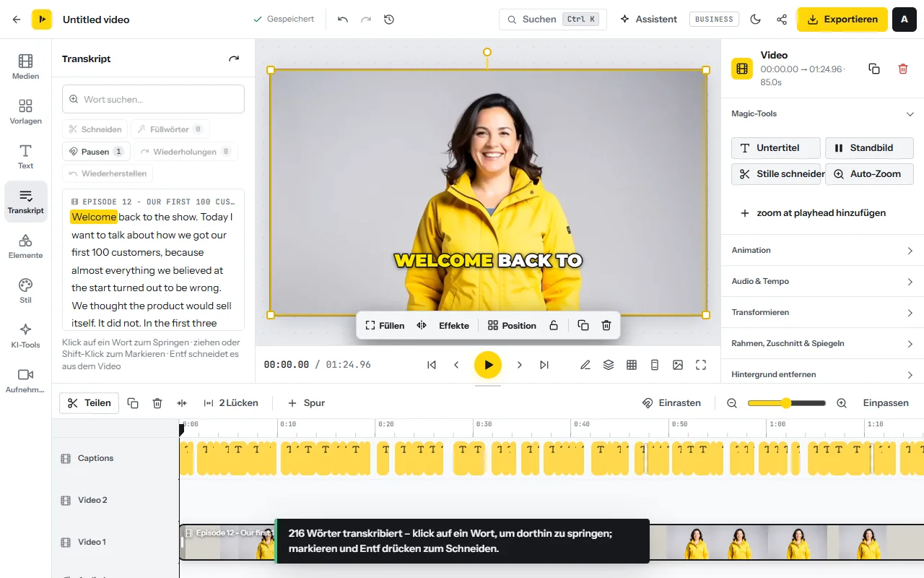This screenshot has width=924, height=578.
Task: Click the layers icon below the preview
Action: 609,365
